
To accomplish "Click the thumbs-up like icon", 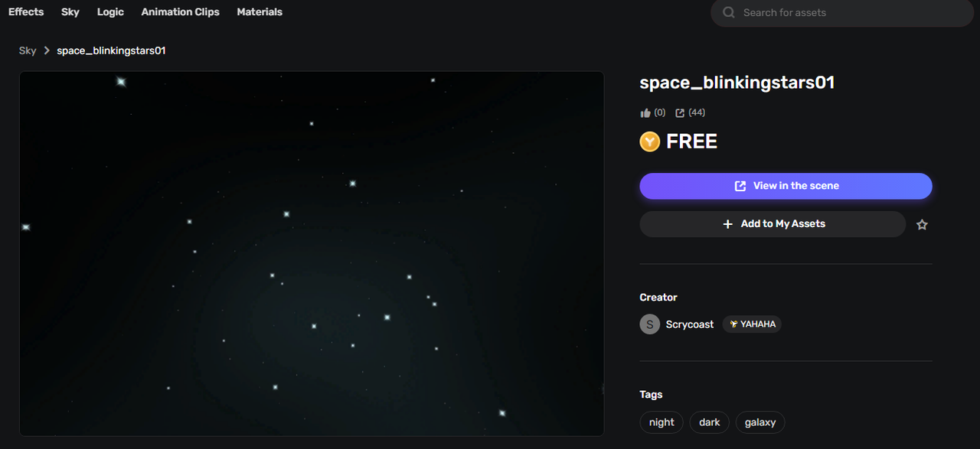I will 645,113.
